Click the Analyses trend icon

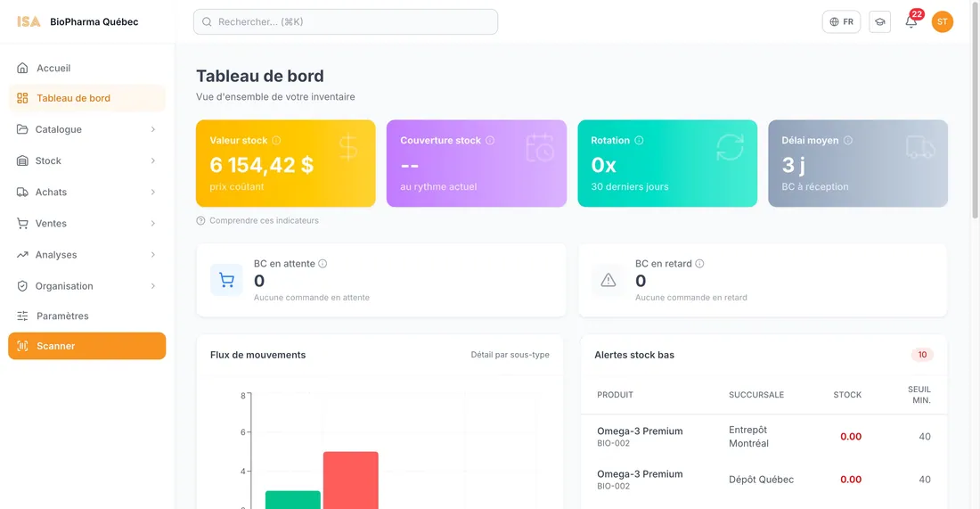point(22,255)
